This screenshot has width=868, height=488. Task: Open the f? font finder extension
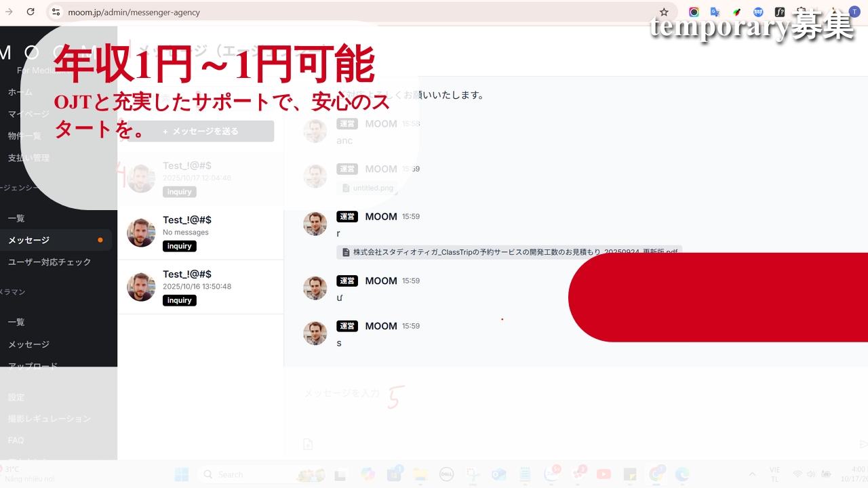point(780,12)
